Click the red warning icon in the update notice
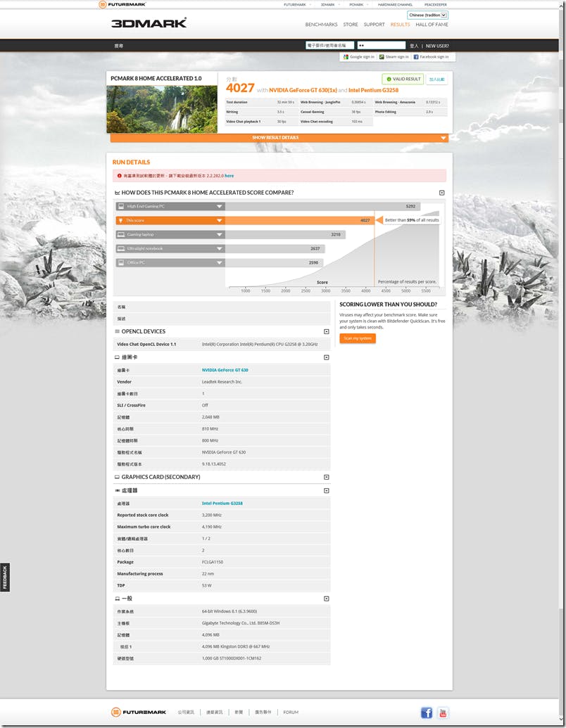Viewport: 566px width, 728px height. [x=120, y=176]
